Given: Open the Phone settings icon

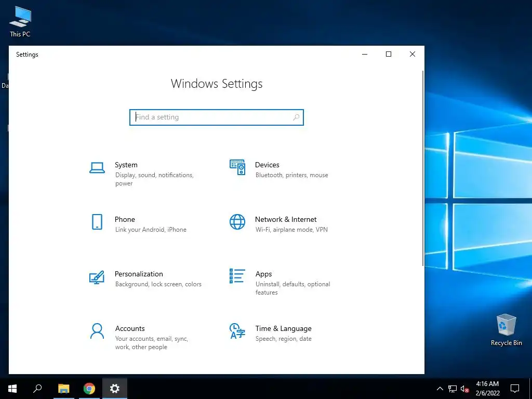Looking at the screenshot, I should point(97,222).
